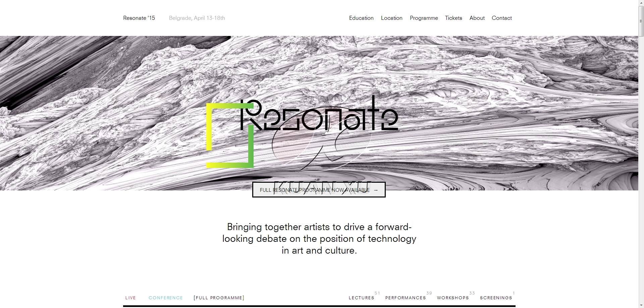Open the [FULL PROGRAMME] link
Viewport: 644px width, 308px height.
click(x=219, y=298)
